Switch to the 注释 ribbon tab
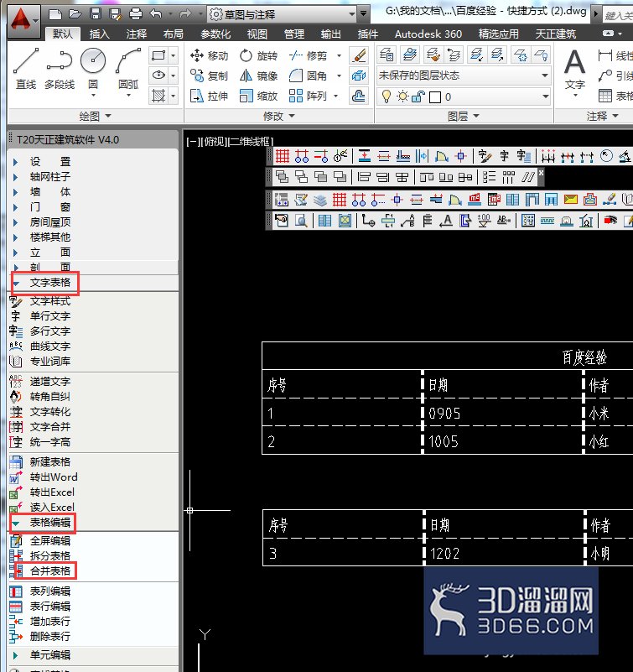 tap(137, 34)
